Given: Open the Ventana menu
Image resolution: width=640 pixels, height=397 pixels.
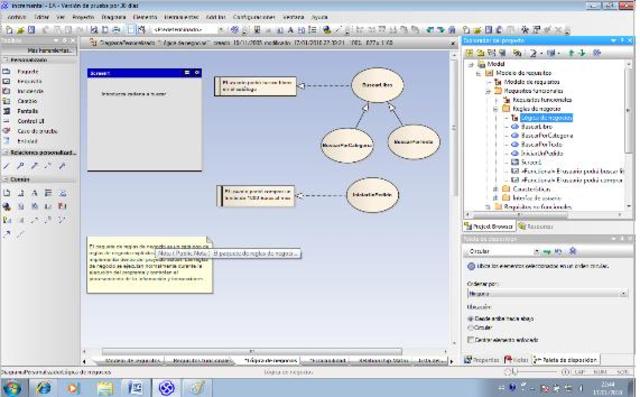Looking at the screenshot, I should pyautogui.click(x=293, y=17).
